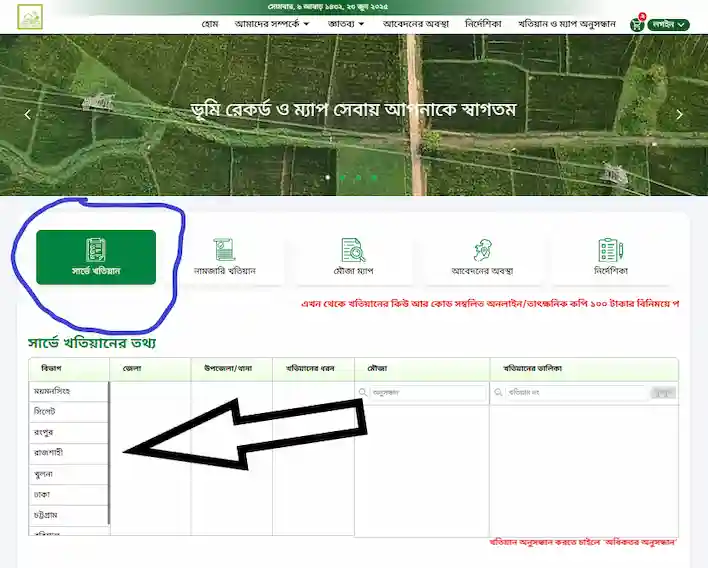Screen dimensions: 708x568
Task: Open আবেদনের অবস্থা in top navigation
Action: click(x=415, y=24)
